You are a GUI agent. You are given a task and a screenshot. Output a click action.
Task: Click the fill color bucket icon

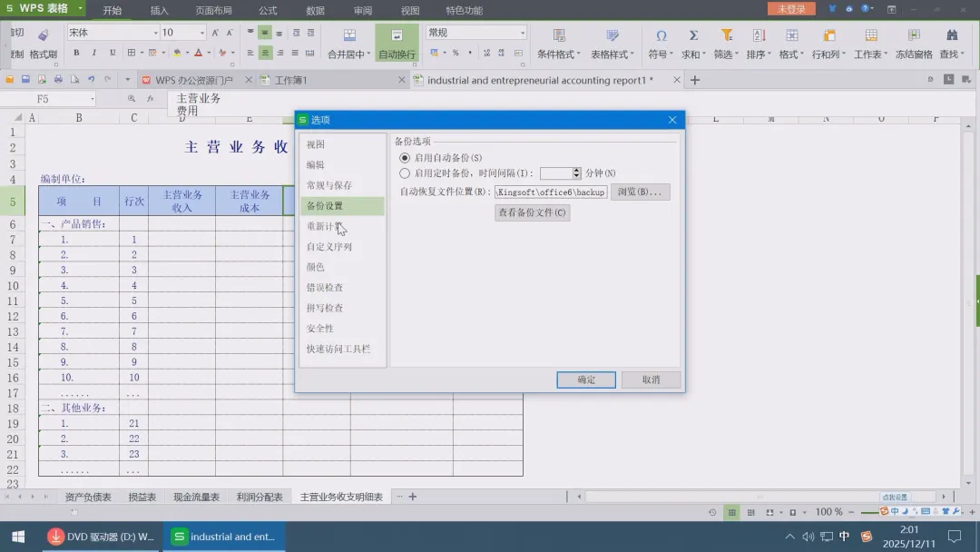(x=178, y=54)
